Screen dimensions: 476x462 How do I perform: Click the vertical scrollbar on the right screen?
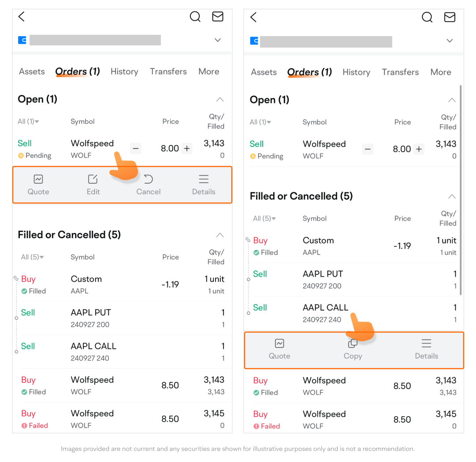pos(461,189)
